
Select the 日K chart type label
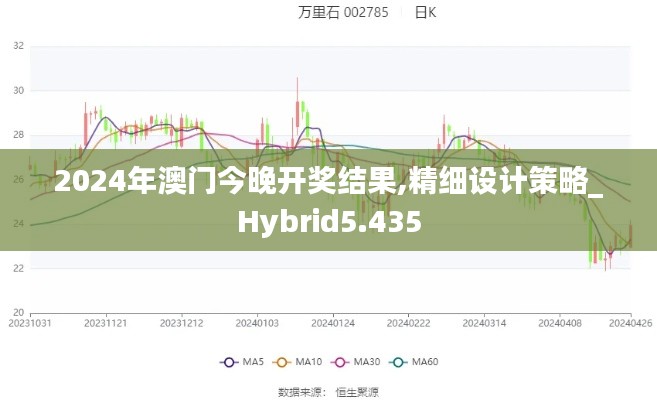(x=425, y=12)
